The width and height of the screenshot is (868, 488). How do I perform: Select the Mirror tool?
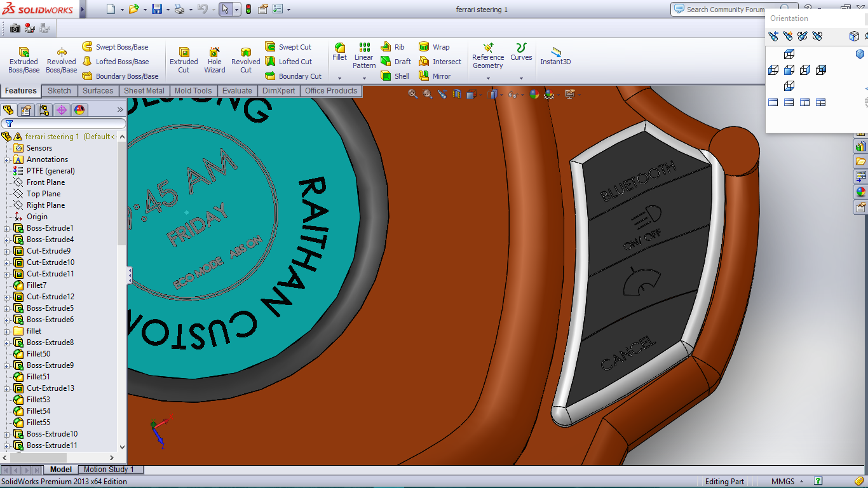click(x=435, y=76)
